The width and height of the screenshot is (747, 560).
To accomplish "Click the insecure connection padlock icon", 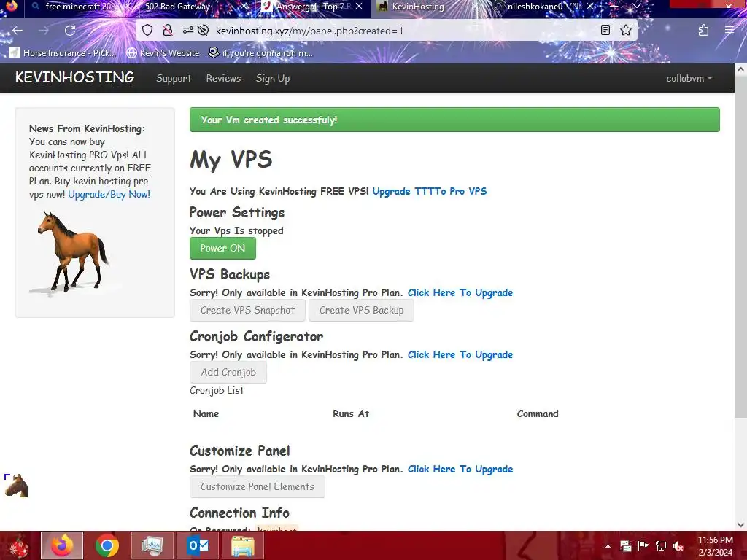I will coord(168,31).
